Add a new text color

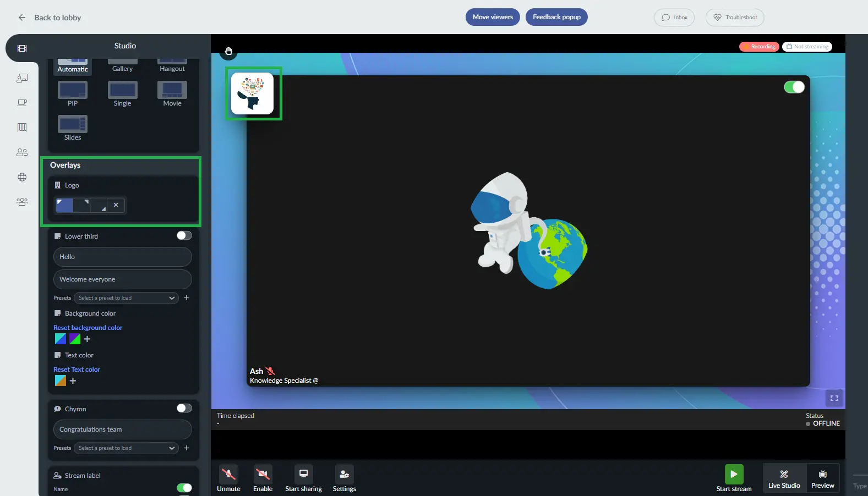[x=73, y=381]
